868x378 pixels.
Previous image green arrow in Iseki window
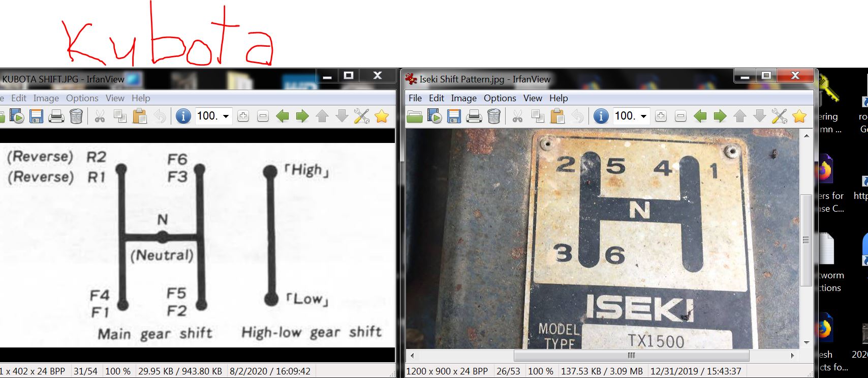[700, 117]
